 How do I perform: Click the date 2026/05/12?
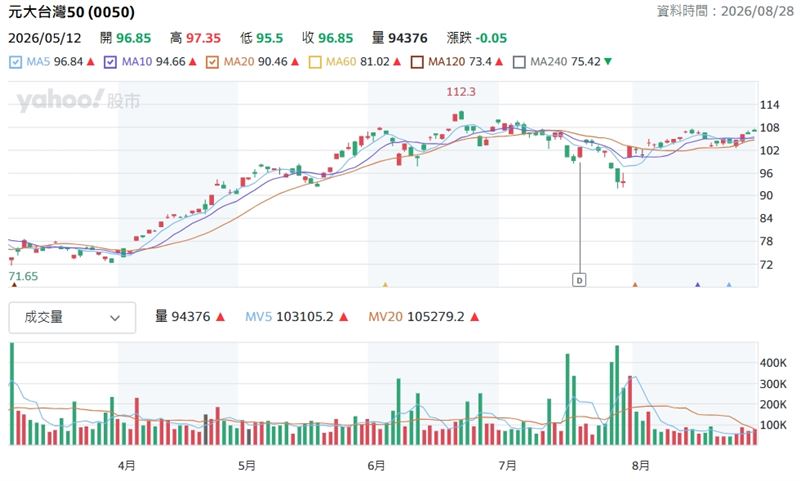tap(44, 38)
